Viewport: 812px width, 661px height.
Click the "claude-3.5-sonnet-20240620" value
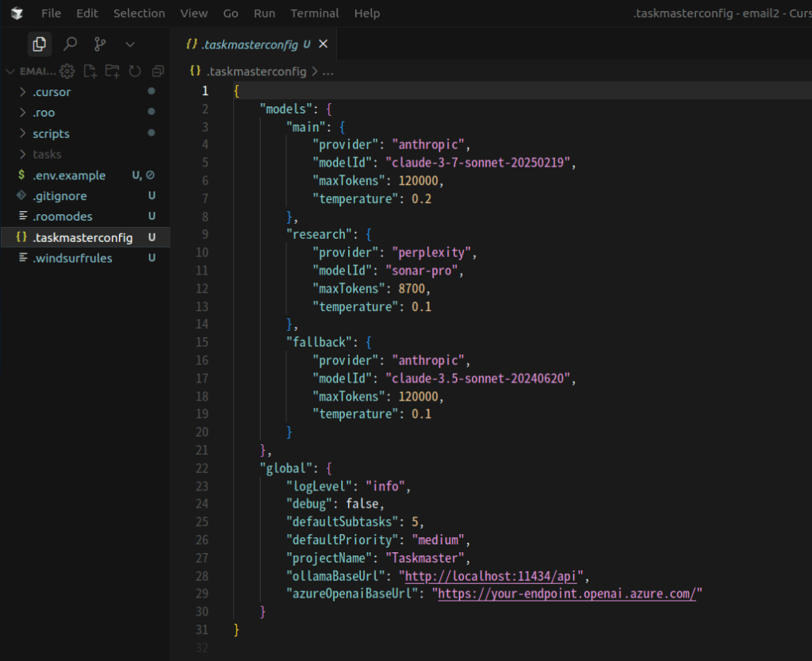(x=477, y=379)
